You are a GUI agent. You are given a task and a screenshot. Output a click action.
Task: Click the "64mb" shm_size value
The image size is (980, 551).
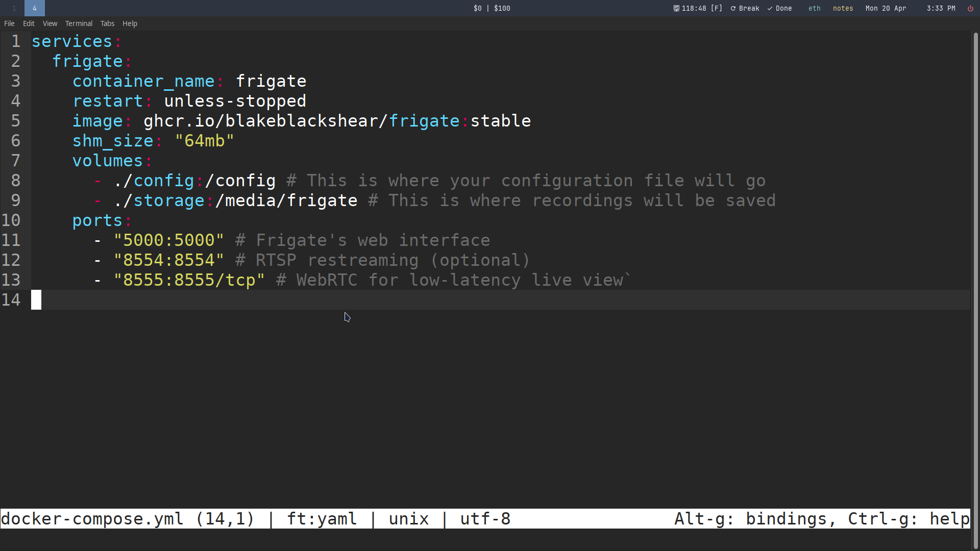[205, 141]
